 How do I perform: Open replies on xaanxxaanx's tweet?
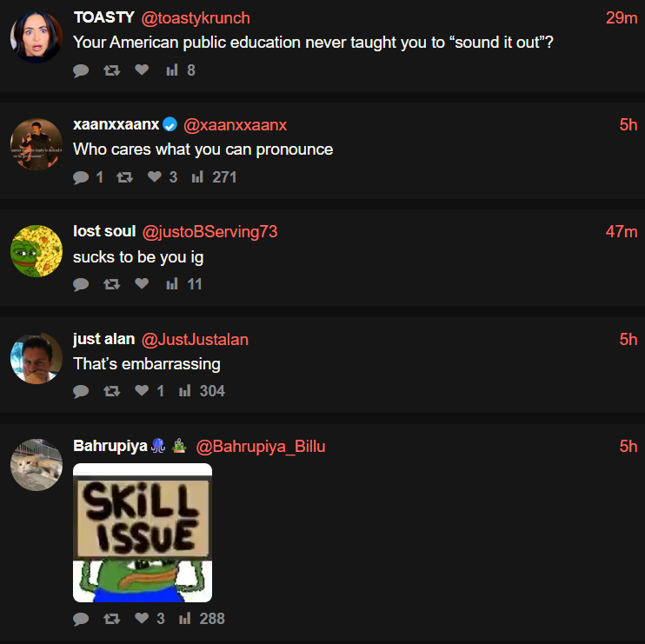coord(81,177)
